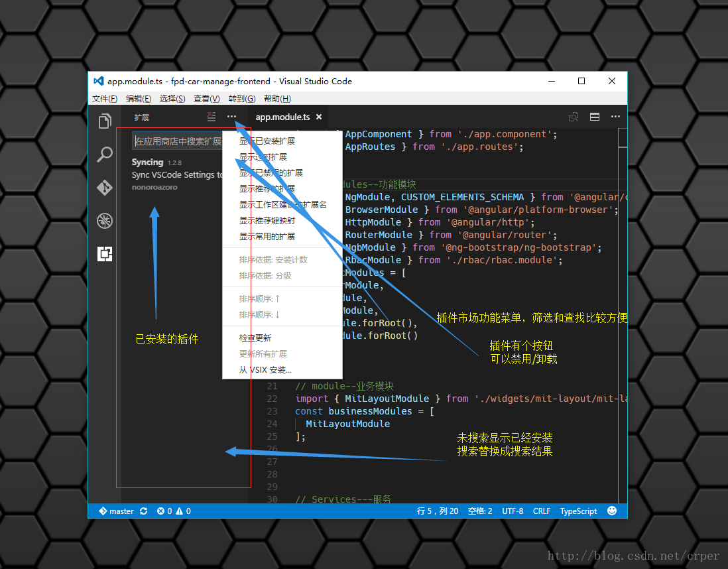This screenshot has height=569, width=728.
Task: Change language mode TypeScript
Action: tap(579, 511)
